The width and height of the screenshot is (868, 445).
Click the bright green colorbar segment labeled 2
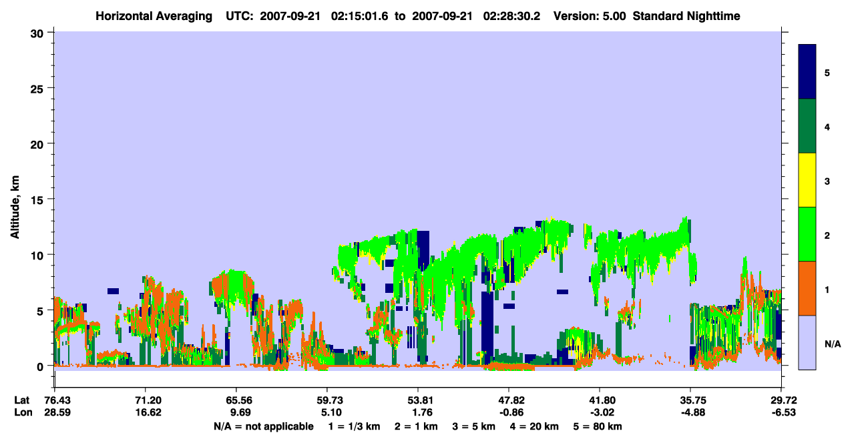[x=807, y=234]
